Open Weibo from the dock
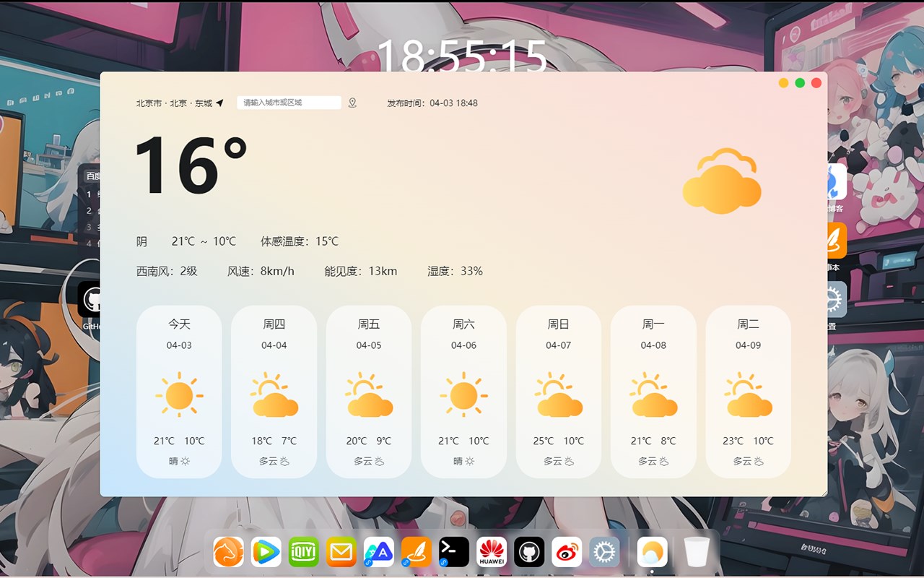Screen dimensions: 924x578 (567, 552)
